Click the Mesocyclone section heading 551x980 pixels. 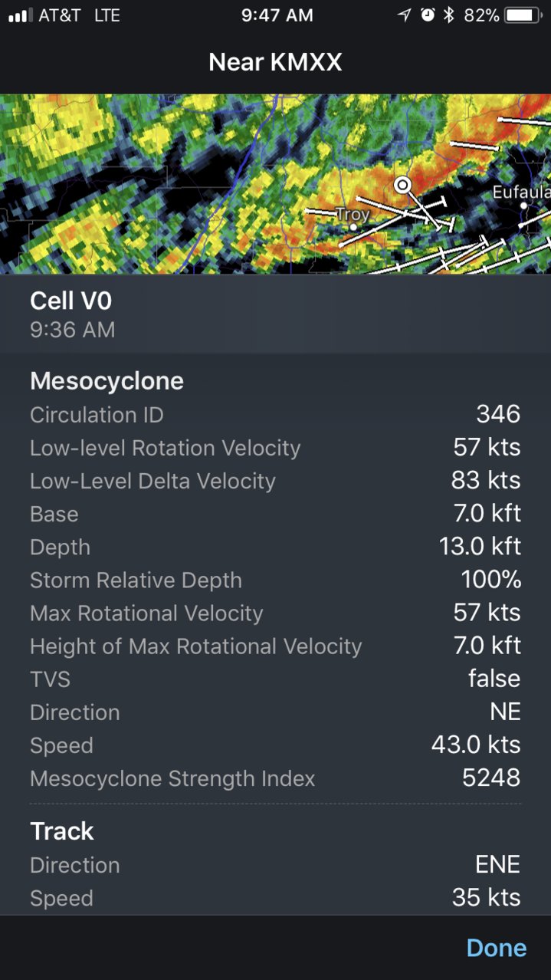107,381
